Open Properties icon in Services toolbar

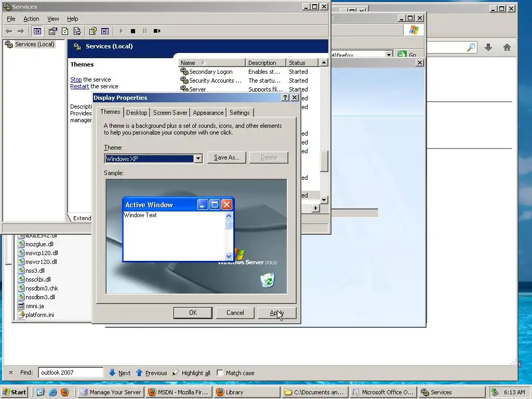coord(52,31)
